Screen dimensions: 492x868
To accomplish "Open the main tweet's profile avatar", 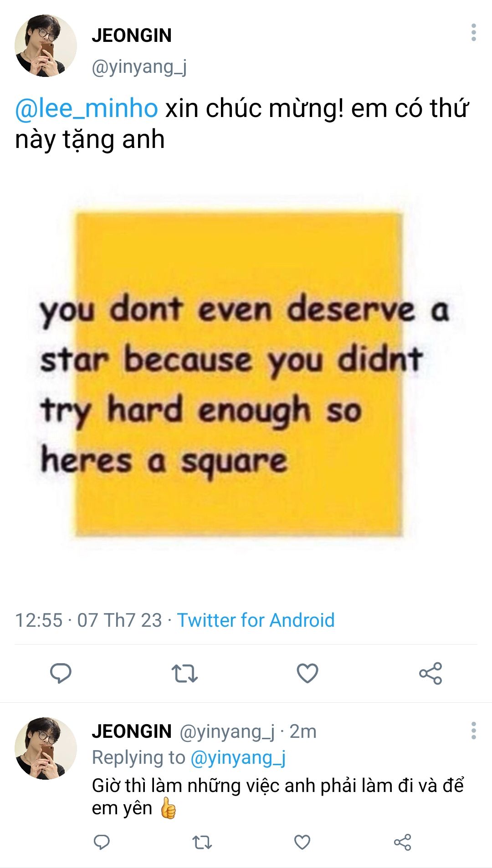I will (46, 46).
